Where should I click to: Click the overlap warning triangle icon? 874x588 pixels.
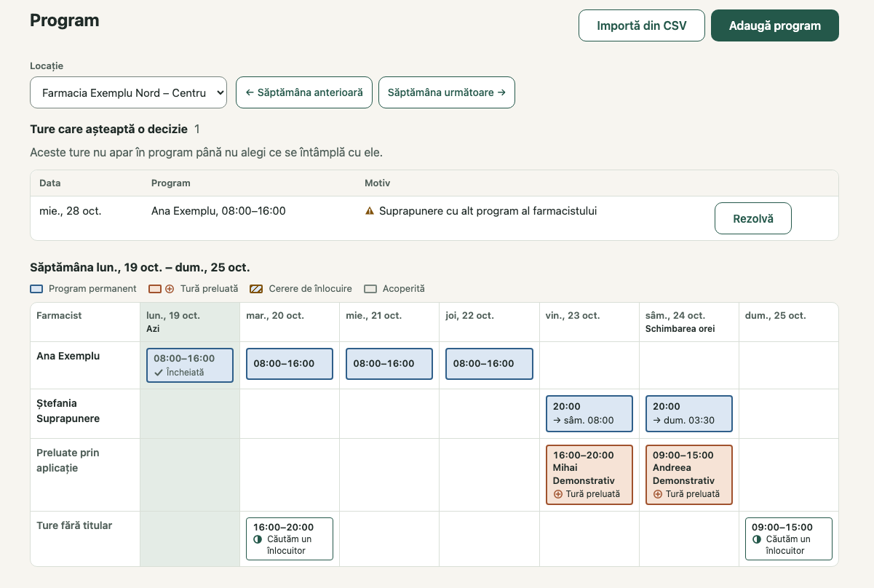pyautogui.click(x=370, y=211)
